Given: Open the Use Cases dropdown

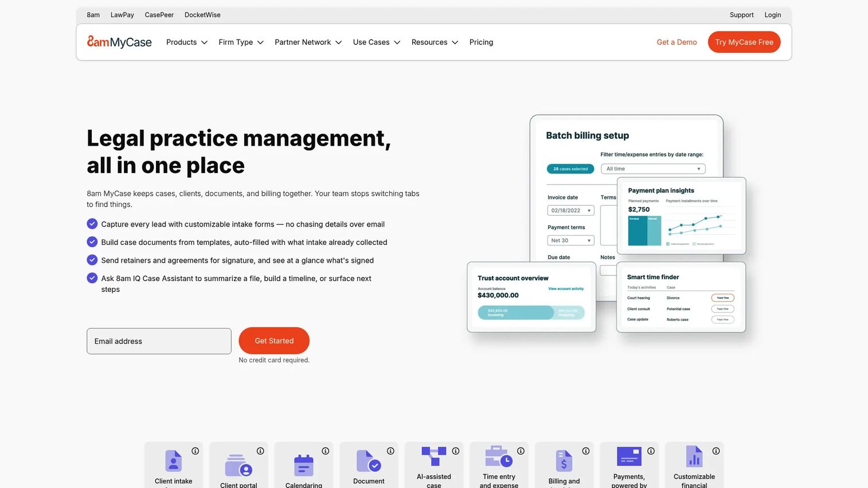Looking at the screenshot, I should (377, 42).
